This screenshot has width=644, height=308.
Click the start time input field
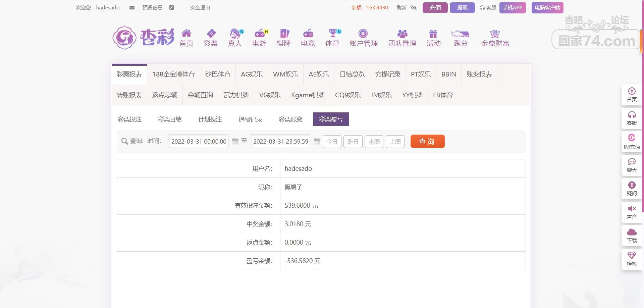199,142
